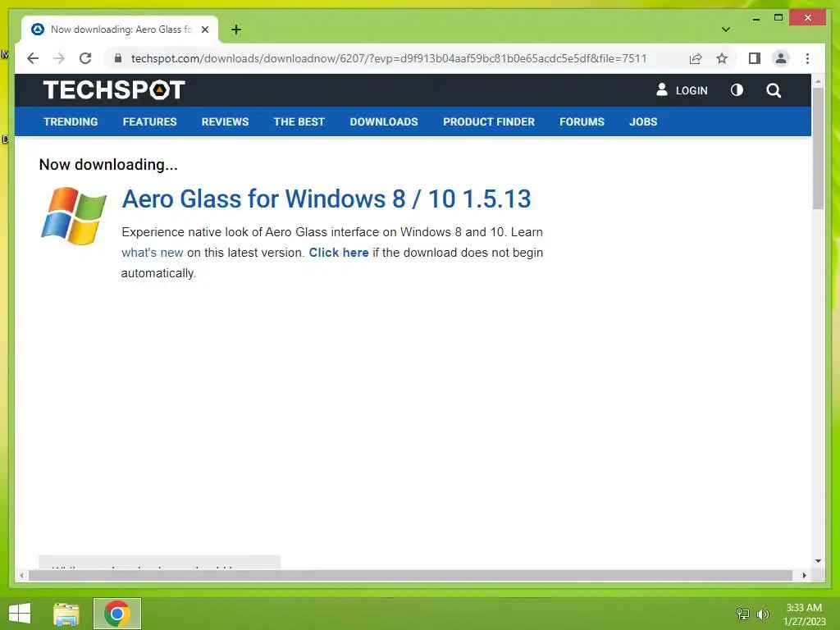
Task: View site info via the padlock icon
Action: pos(118,58)
